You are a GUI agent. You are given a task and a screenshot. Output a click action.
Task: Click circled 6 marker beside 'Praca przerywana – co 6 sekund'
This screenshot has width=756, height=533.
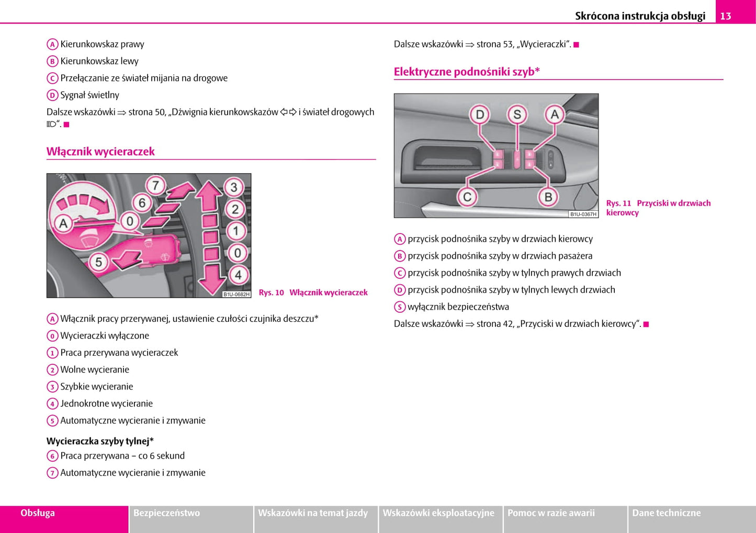pyautogui.click(x=52, y=456)
